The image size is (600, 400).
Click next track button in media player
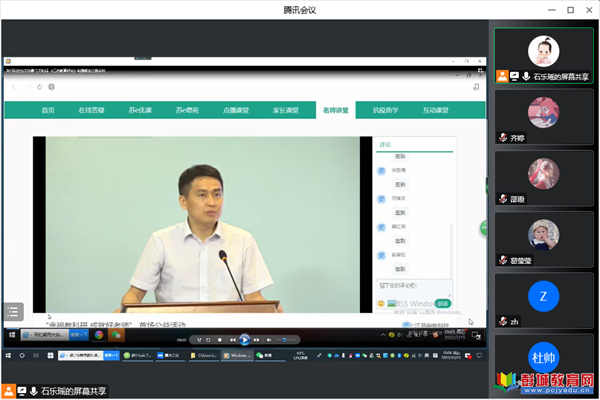coord(256,340)
